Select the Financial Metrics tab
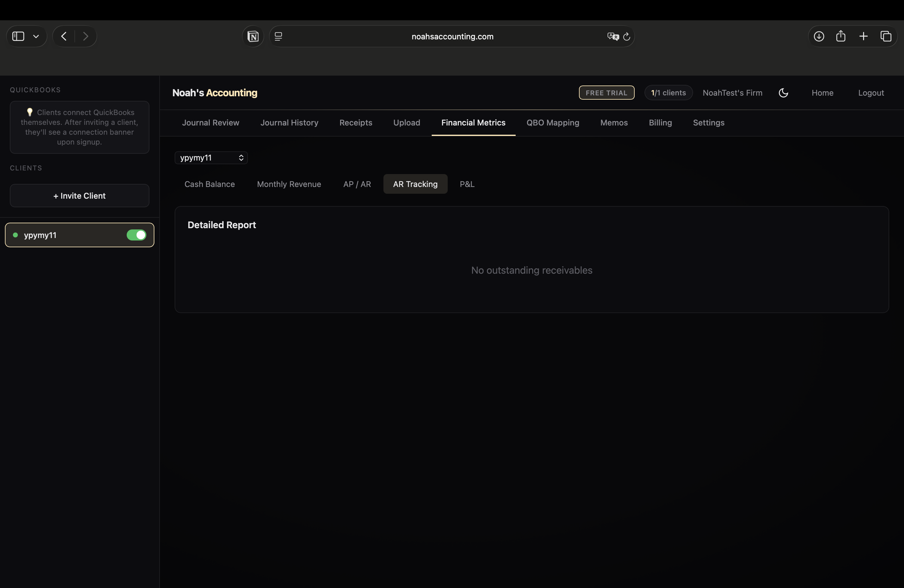This screenshot has height=588, width=904. point(473,123)
